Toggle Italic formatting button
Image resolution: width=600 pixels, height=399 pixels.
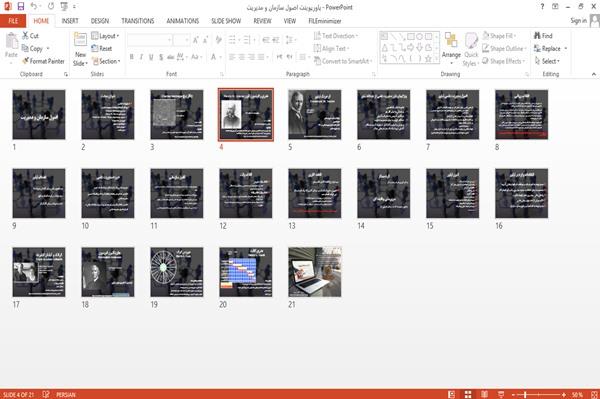(141, 57)
